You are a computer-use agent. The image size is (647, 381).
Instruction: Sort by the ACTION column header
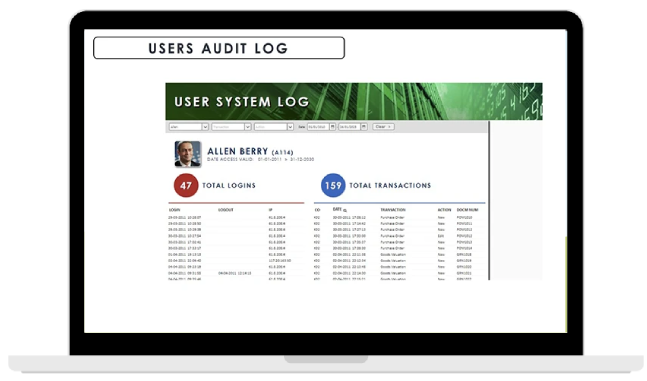coord(444,210)
